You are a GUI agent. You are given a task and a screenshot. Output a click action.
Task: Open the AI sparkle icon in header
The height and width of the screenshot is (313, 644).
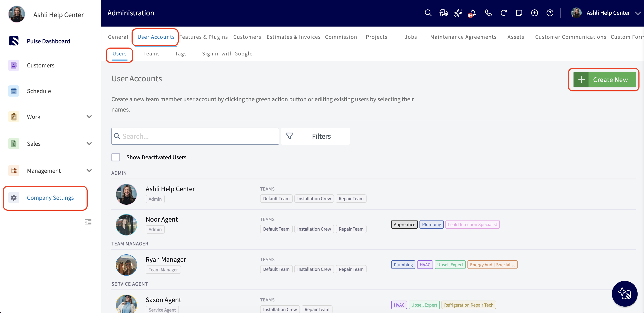(x=458, y=13)
